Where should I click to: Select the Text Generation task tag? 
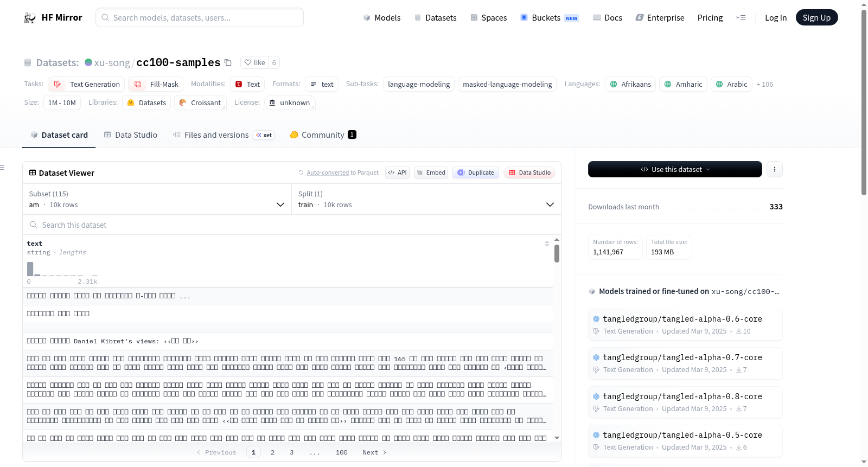(x=87, y=85)
